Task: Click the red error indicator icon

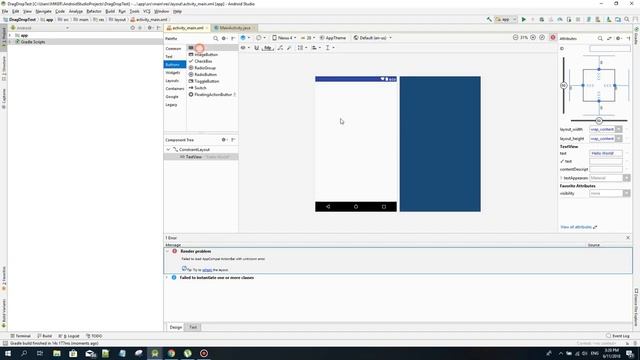Action: click(553, 38)
